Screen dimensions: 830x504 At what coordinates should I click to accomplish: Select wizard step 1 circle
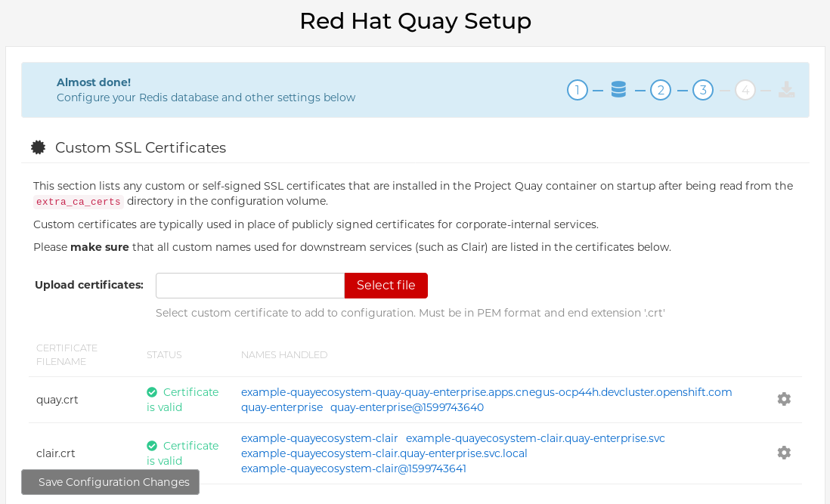[578, 89]
